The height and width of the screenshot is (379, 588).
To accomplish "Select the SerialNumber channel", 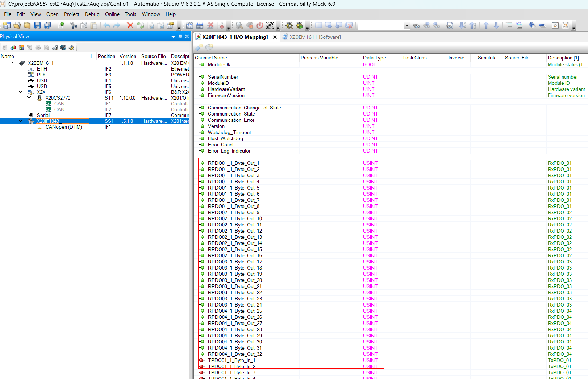I will (x=223, y=77).
